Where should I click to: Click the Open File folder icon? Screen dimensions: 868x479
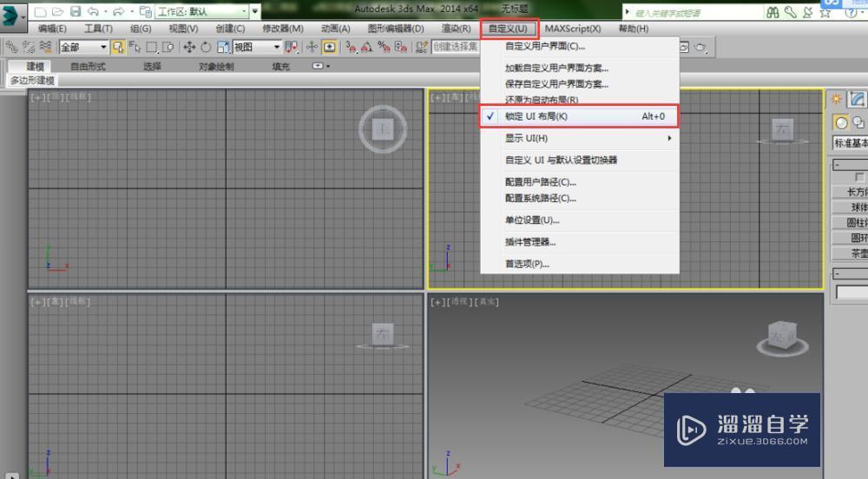tap(57, 11)
